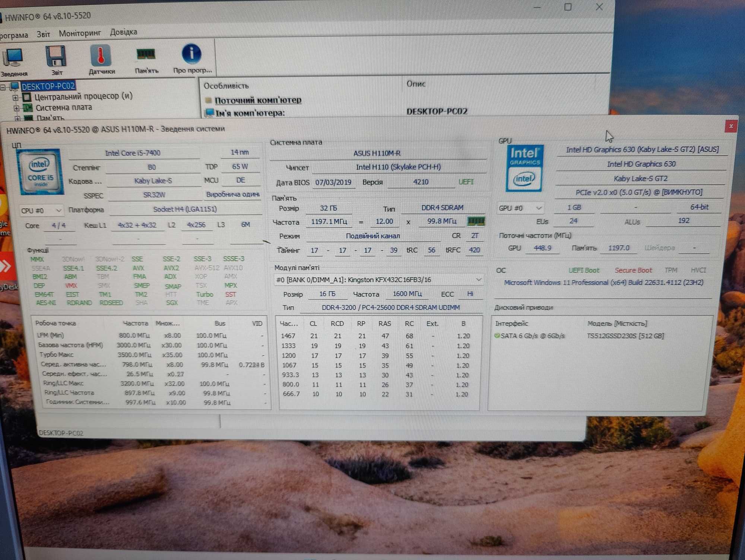Click the Intel Graphics GPU logo
Image resolution: width=745 pixels, height=560 pixels.
524,168
